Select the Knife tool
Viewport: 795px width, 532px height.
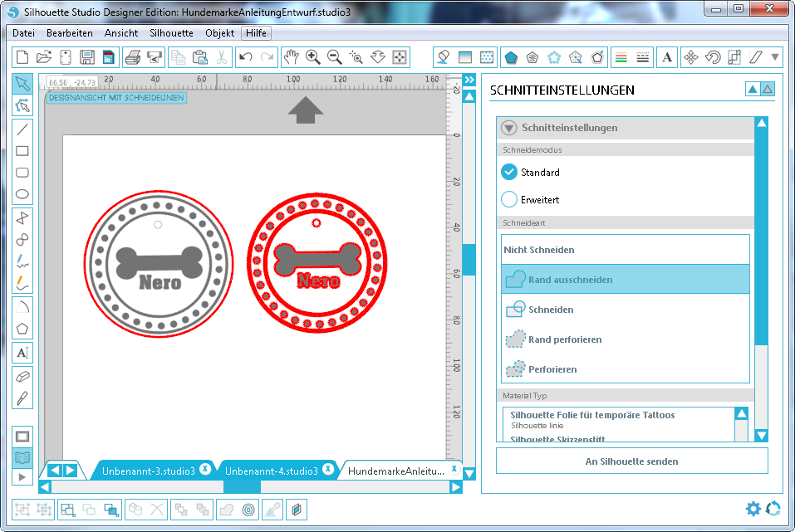tap(22, 398)
